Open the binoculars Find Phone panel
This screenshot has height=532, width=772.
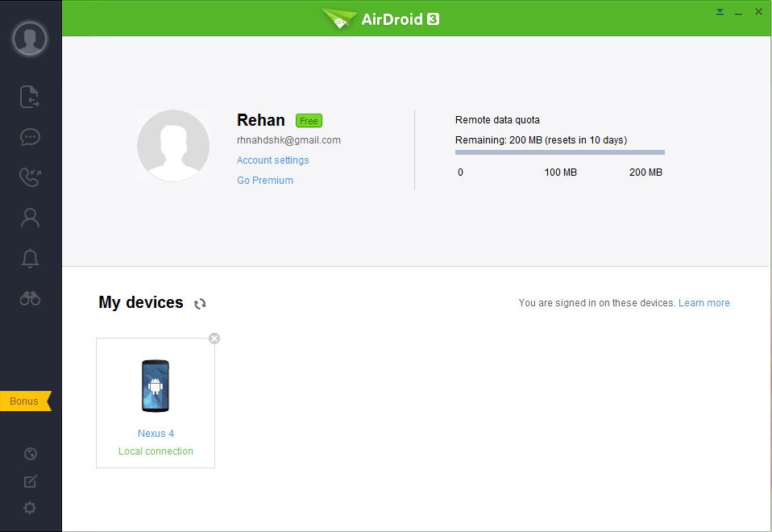[30, 298]
